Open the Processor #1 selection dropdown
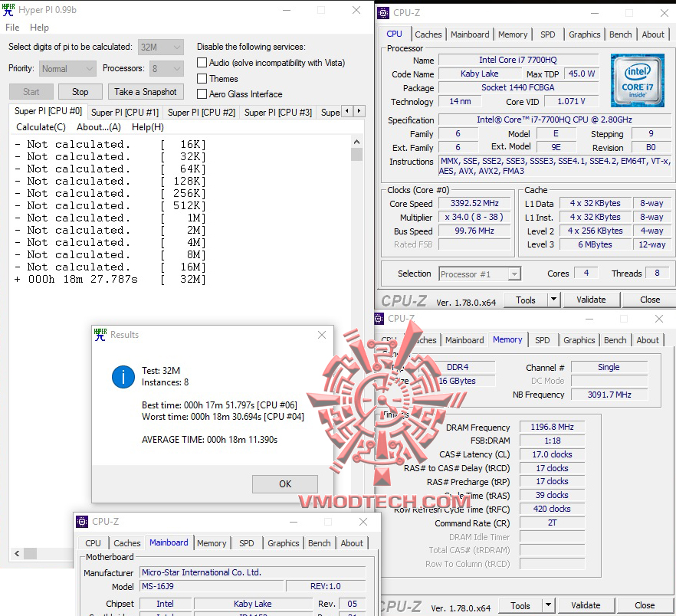Screen dimensions: 676x616 point(480,274)
